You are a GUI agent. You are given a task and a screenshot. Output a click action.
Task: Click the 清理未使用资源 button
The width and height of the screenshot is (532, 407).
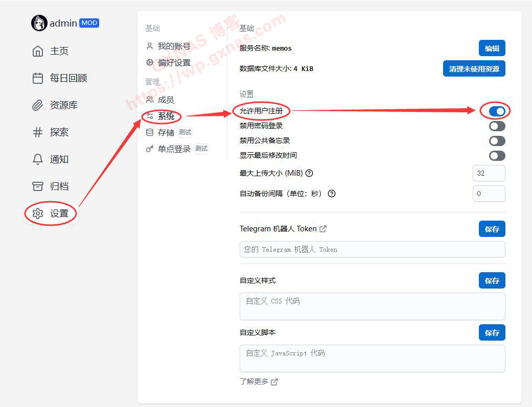click(x=474, y=69)
